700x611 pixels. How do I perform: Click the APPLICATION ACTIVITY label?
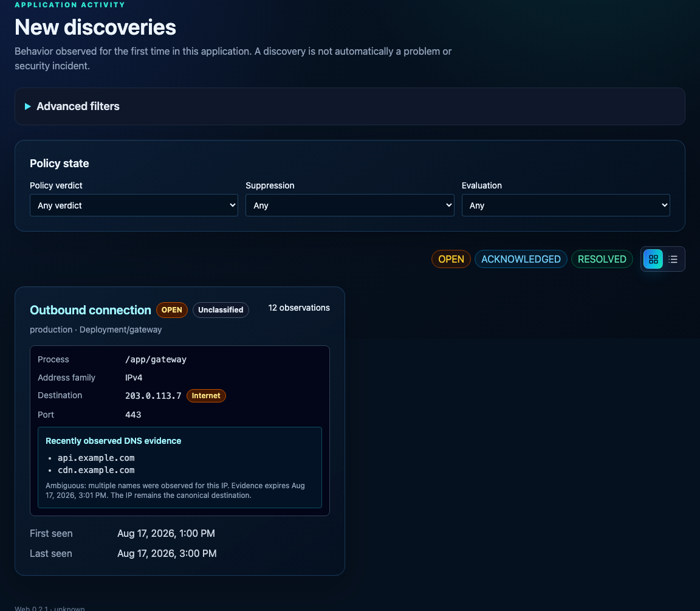[70, 5]
